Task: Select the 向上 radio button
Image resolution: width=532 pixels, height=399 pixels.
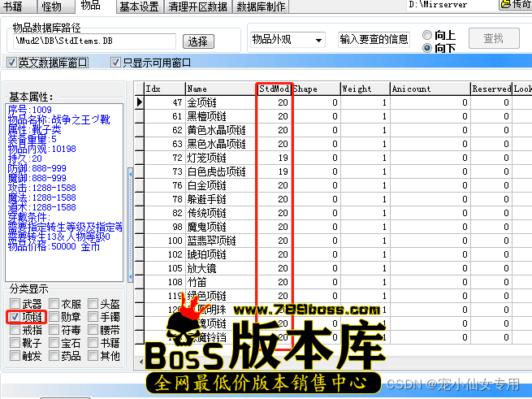Action: coord(427,35)
